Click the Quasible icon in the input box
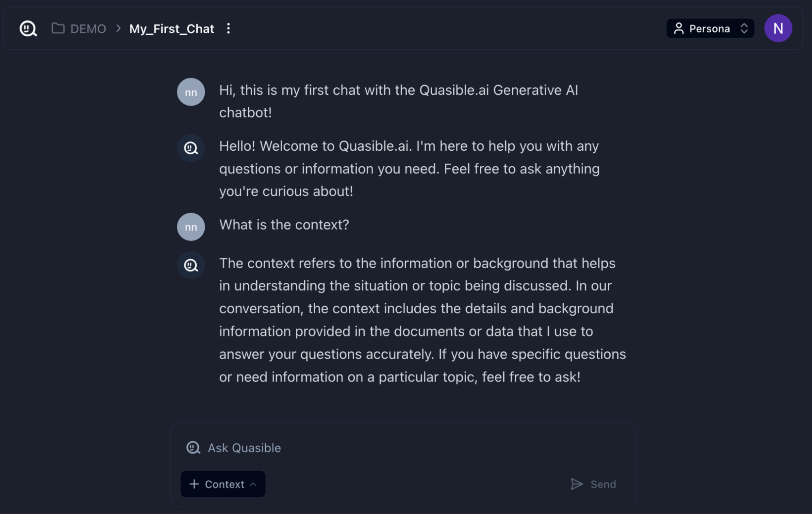This screenshot has width=812, height=514. coord(193,448)
